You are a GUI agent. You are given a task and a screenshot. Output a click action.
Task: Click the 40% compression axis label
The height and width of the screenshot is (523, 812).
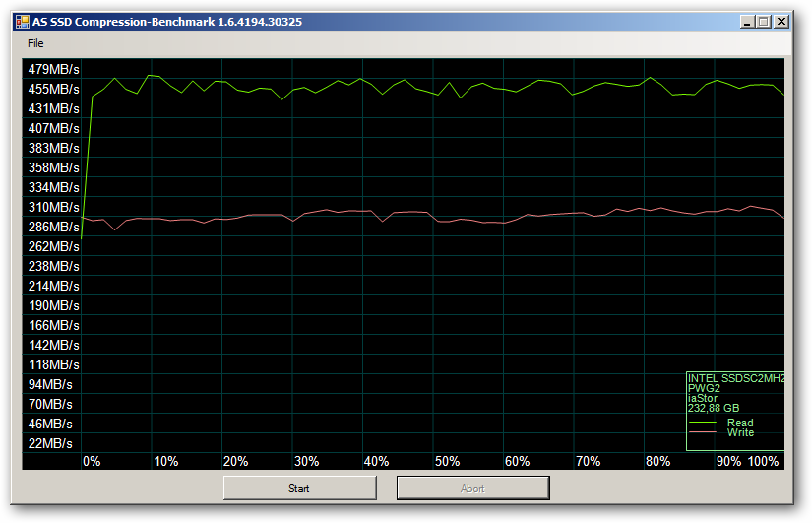[x=377, y=461]
